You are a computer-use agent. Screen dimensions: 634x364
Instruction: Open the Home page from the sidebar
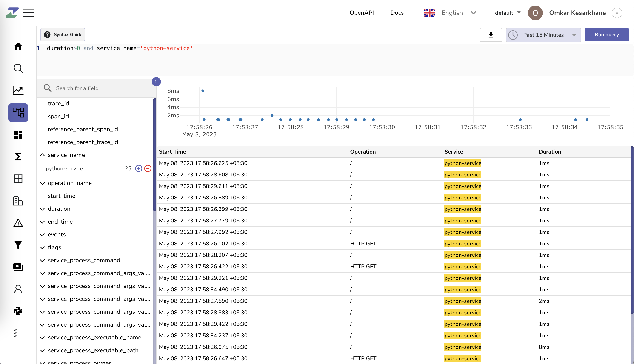pyautogui.click(x=18, y=46)
